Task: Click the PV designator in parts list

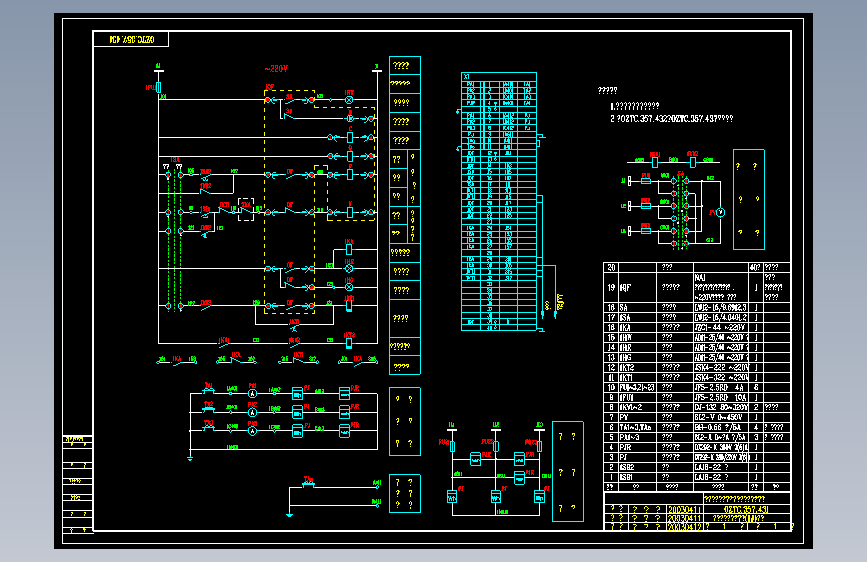Action: (x=624, y=417)
